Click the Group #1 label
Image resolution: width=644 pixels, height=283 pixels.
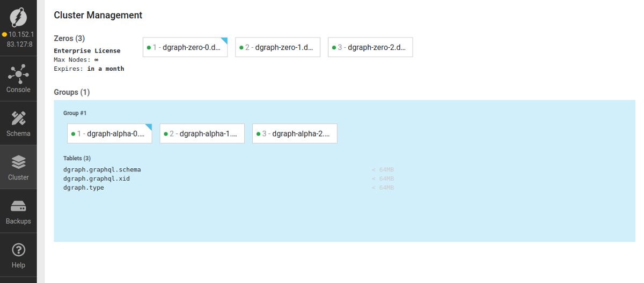coord(75,113)
